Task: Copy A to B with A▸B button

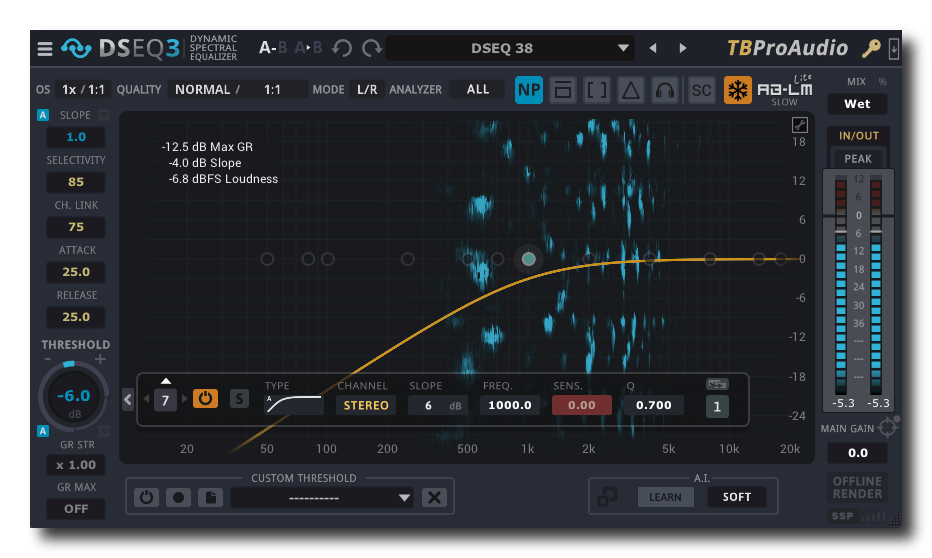Action: [308, 48]
